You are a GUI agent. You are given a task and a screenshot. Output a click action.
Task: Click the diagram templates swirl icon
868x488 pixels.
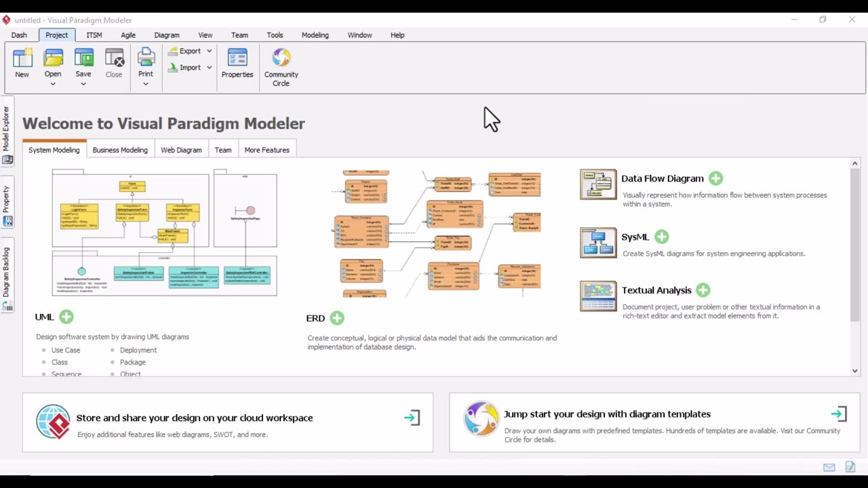[481, 418]
